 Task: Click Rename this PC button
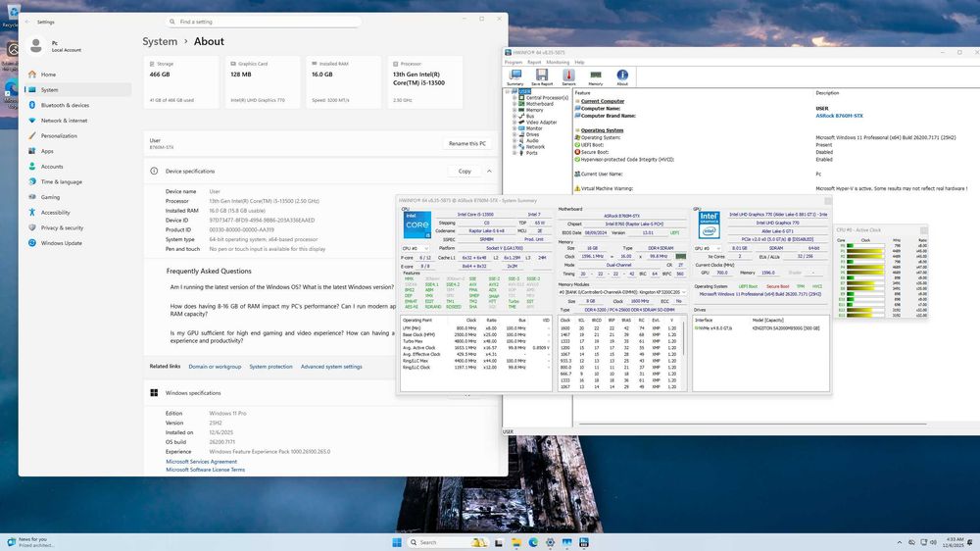tap(466, 143)
